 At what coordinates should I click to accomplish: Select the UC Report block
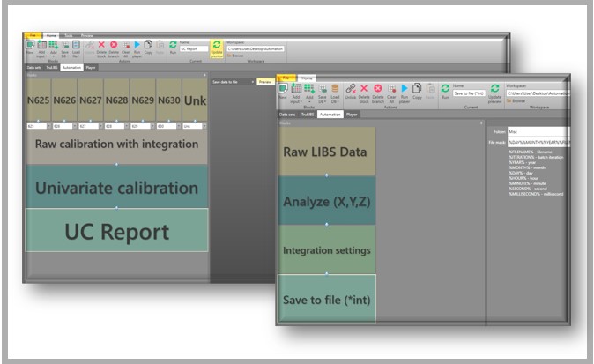click(x=116, y=230)
